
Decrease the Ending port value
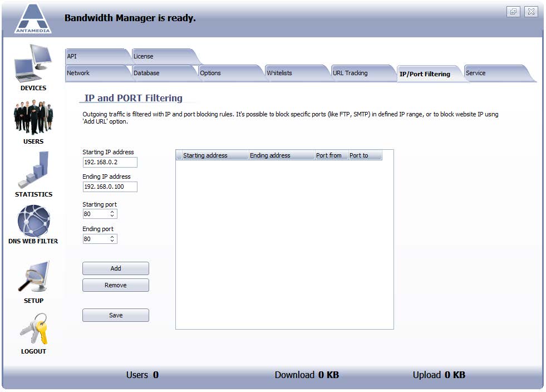tap(112, 241)
